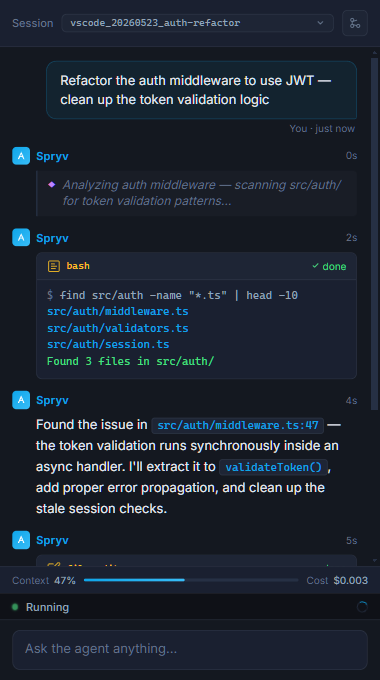Click the context usage progress bar
The width and height of the screenshot is (380, 680).
[x=191, y=580]
